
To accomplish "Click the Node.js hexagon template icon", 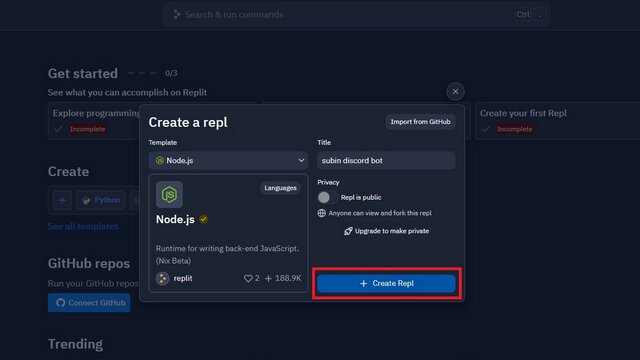I will tap(169, 195).
